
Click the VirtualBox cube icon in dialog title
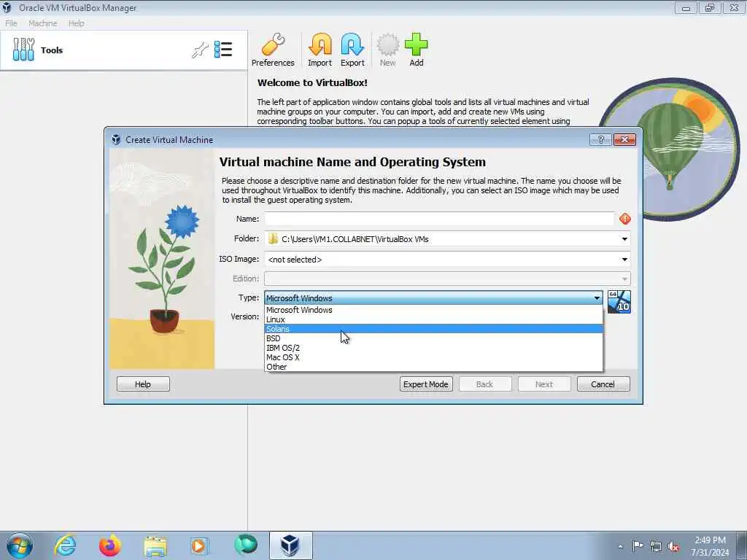(116, 139)
